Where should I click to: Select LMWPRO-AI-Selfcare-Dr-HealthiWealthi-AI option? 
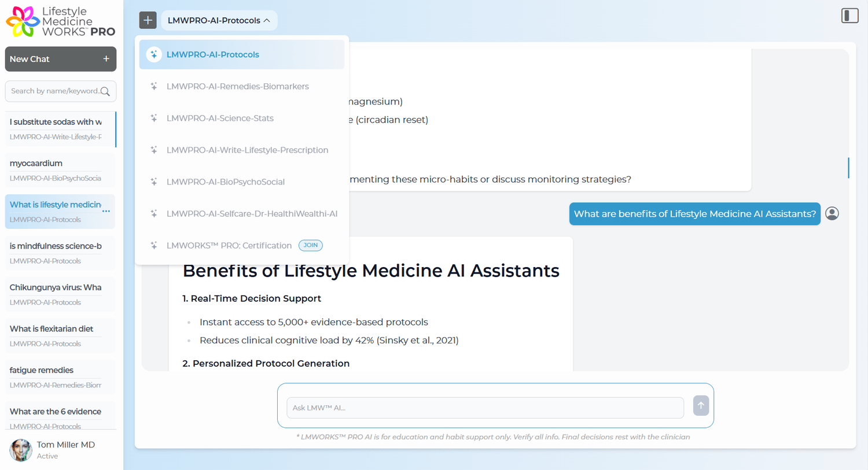click(x=242, y=213)
